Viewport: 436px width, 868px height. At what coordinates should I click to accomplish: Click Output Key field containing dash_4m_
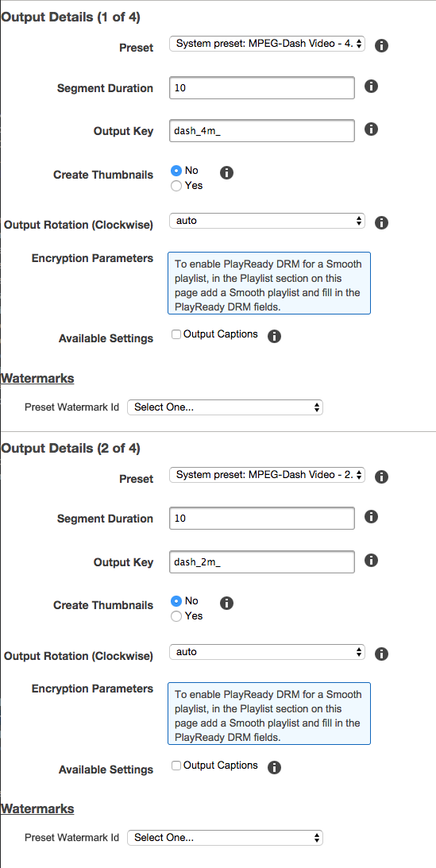coord(262,131)
